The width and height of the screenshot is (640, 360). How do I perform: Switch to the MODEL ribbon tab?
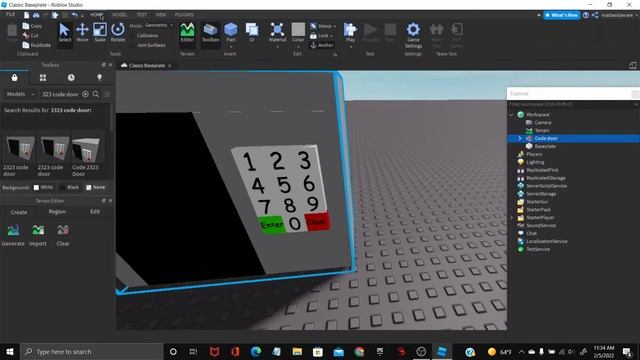point(120,15)
